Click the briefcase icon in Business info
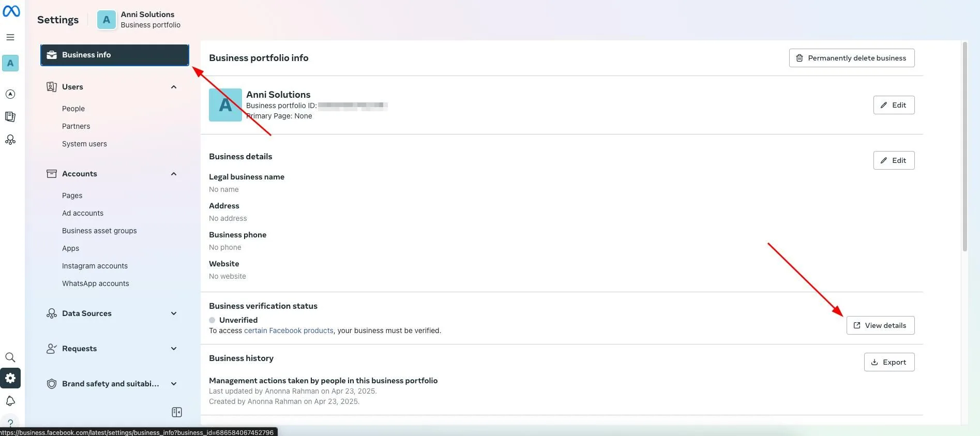 (52, 55)
